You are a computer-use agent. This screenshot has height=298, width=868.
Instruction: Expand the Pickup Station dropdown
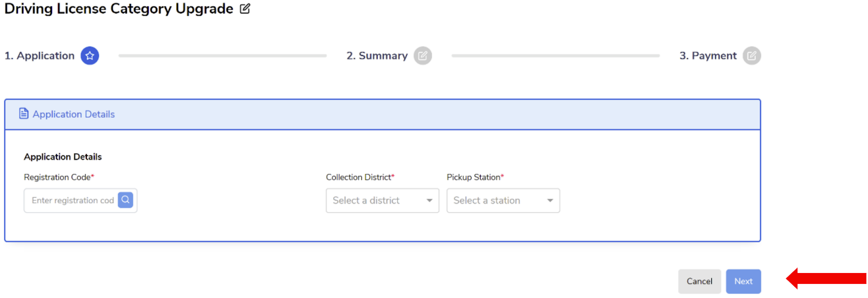point(503,200)
